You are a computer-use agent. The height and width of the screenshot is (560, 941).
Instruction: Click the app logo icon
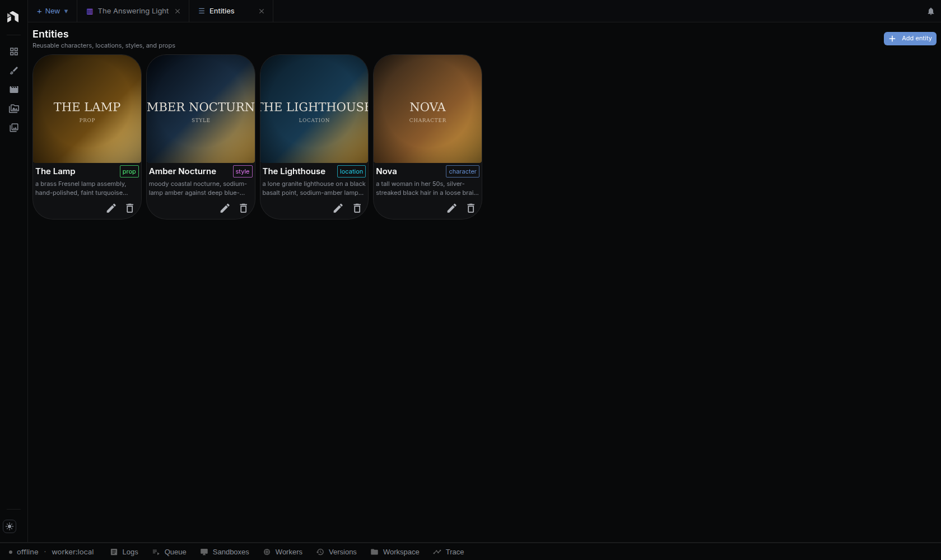click(x=13, y=17)
